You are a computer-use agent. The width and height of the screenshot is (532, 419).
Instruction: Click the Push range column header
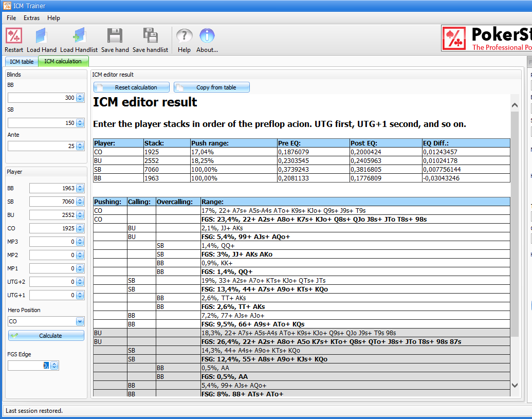click(x=234, y=143)
